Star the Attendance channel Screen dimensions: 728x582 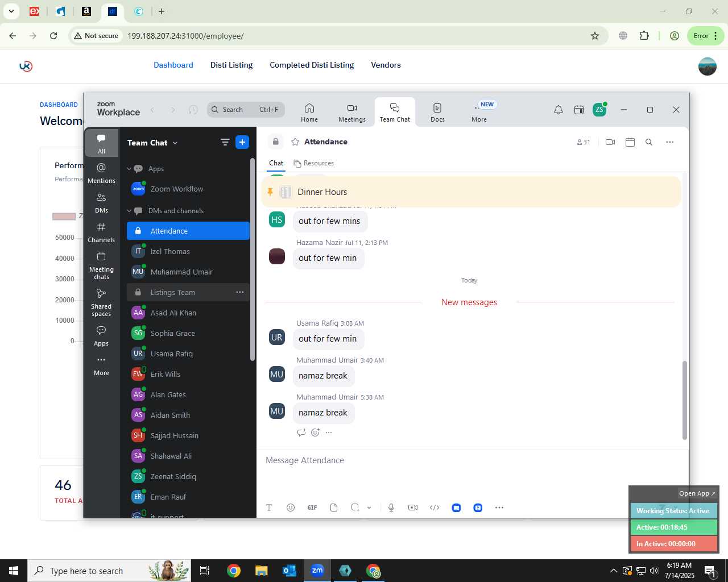pos(295,142)
